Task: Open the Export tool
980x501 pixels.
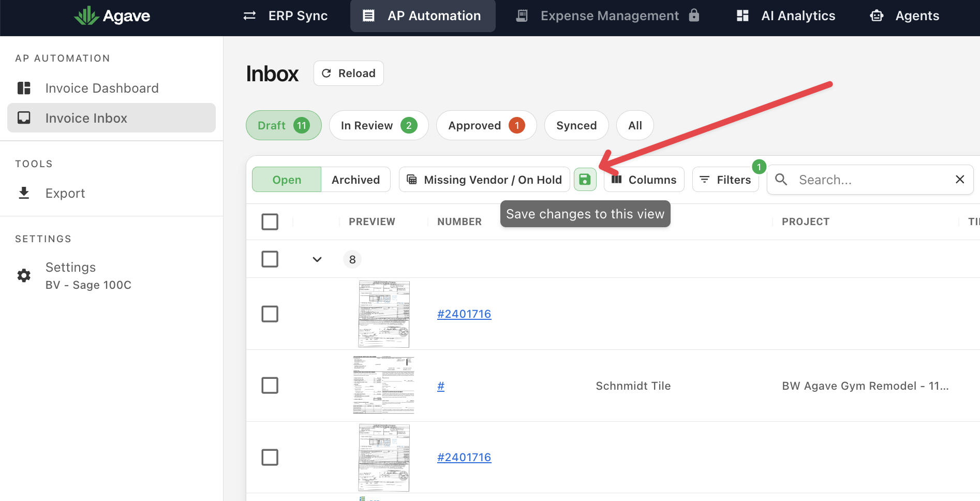Action: tap(111, 193)
